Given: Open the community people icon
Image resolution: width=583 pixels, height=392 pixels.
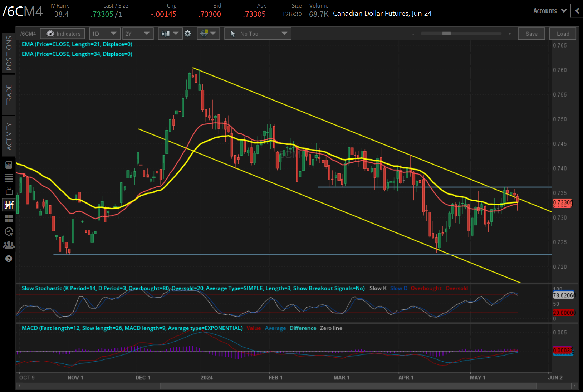Looking at the screenshot, I should tap(9, 245).
